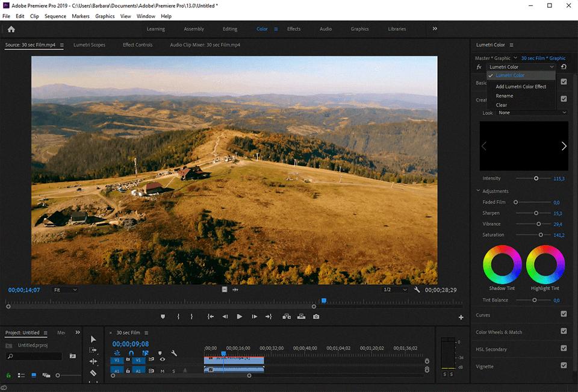Toggle A1 track lock
Screen dimensions: 578x392
point(128,370)
